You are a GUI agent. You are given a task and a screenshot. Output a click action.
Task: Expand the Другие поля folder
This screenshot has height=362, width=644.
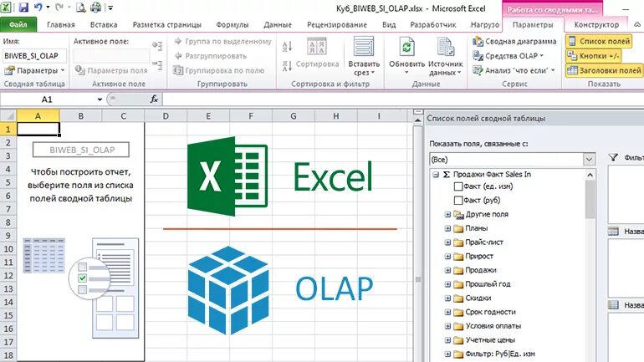pos(447,214)
